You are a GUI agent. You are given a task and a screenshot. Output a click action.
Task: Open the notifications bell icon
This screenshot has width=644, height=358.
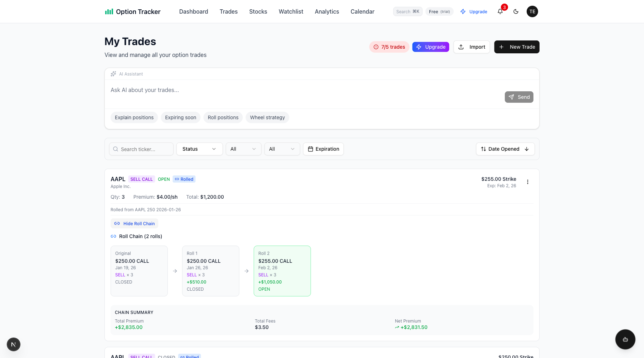pos(500,11)
